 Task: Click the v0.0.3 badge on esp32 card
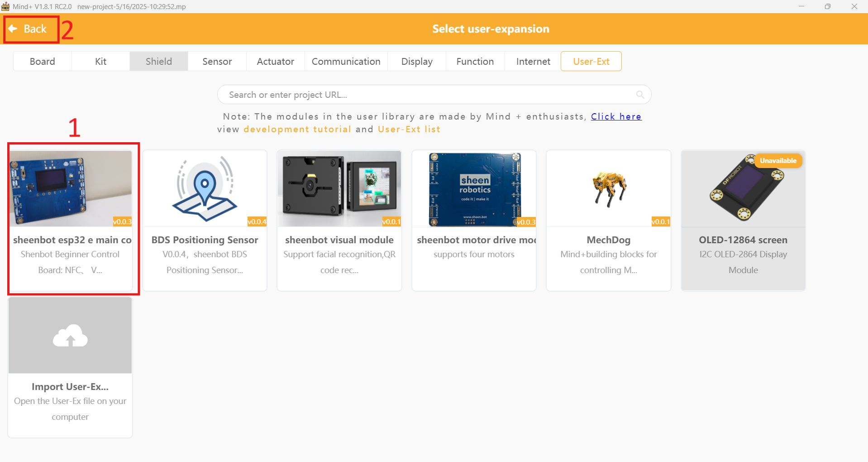pyautogui.click(x=122, y=221)
